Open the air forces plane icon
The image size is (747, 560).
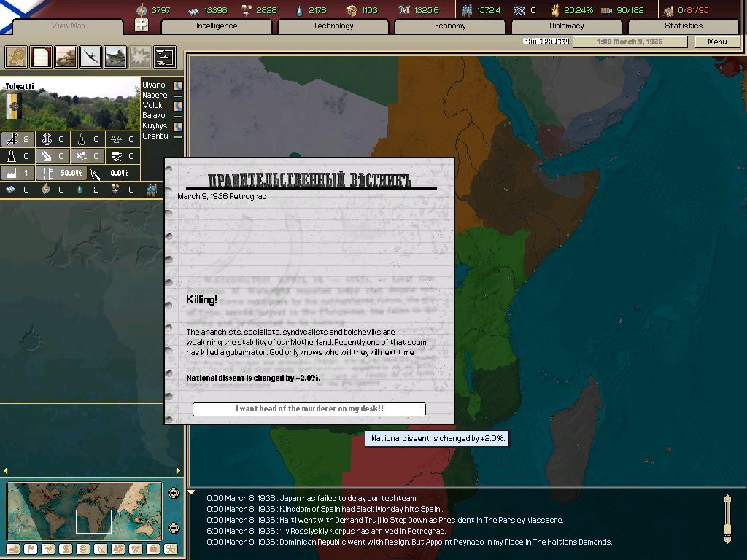pyautogui.click(x=90, y=57)
